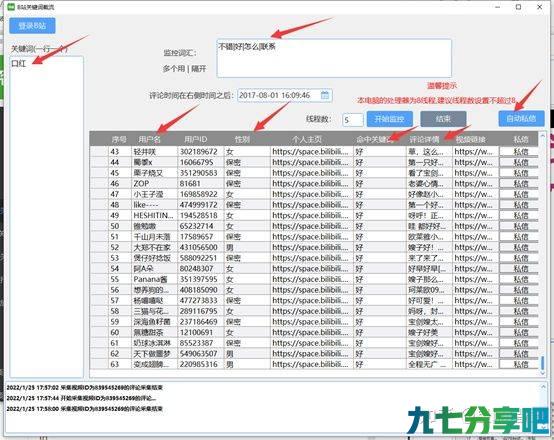Send private message to row 43 user
The width and height of the screenshot is (554, 440).
click(519, 152)
